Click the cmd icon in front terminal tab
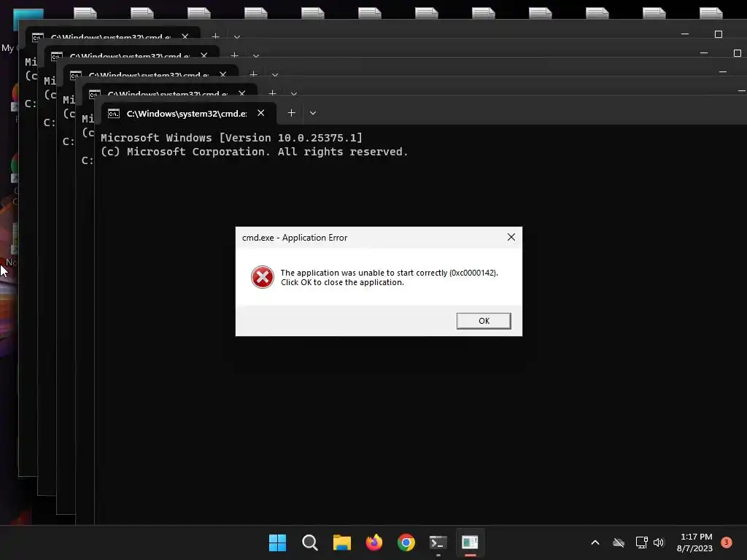Screen dimensions: 747x560 (113, 113)
